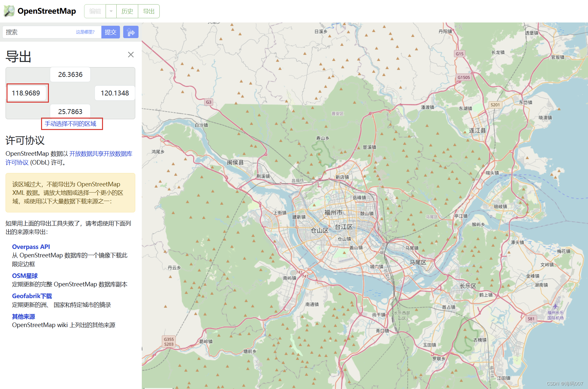This screenshot has height=389, width=588.
Task: Open the OSM星球 planet link
Action: (25, 276)
